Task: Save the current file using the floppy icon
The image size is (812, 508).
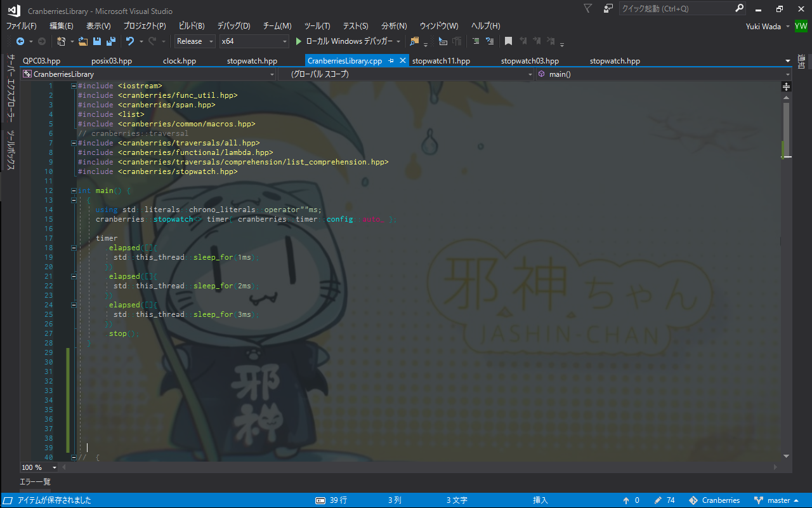Action: click(97, 41)
